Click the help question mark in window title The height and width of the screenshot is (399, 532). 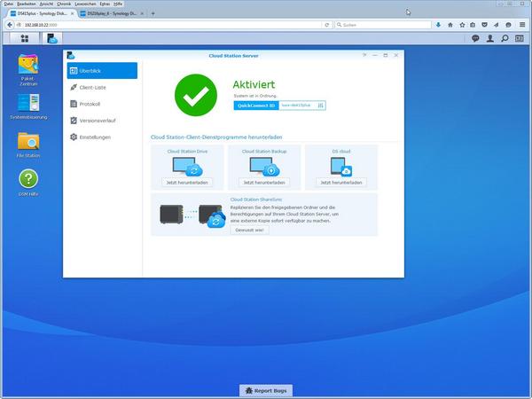(x=364, y=55)
